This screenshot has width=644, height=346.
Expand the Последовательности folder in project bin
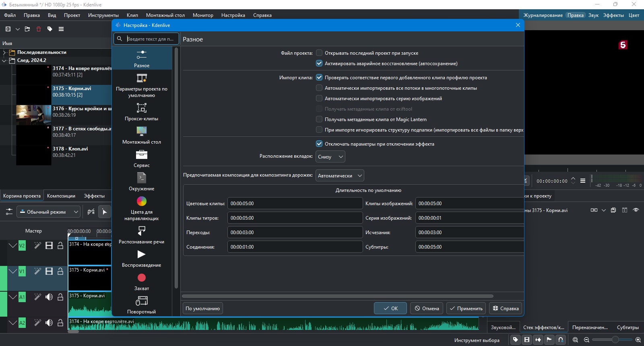(4, 52)
